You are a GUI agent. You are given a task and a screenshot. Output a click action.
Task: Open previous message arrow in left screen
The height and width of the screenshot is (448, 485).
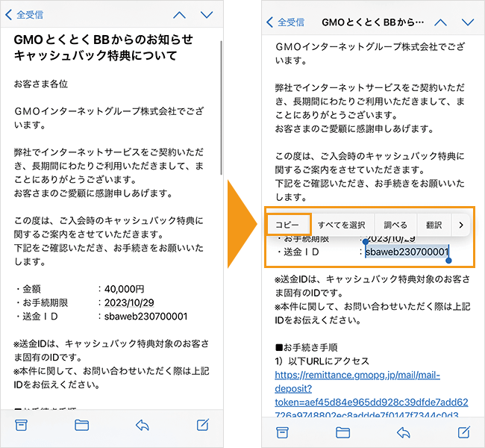pyautogui.click(x=179, y=14)
